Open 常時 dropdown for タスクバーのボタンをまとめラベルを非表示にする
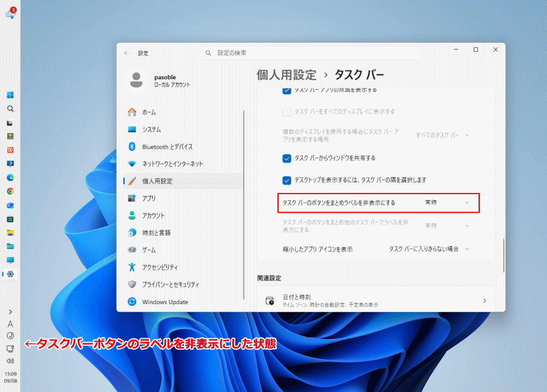Viewport: 547px width, 392px height. [x=447, y=203]
